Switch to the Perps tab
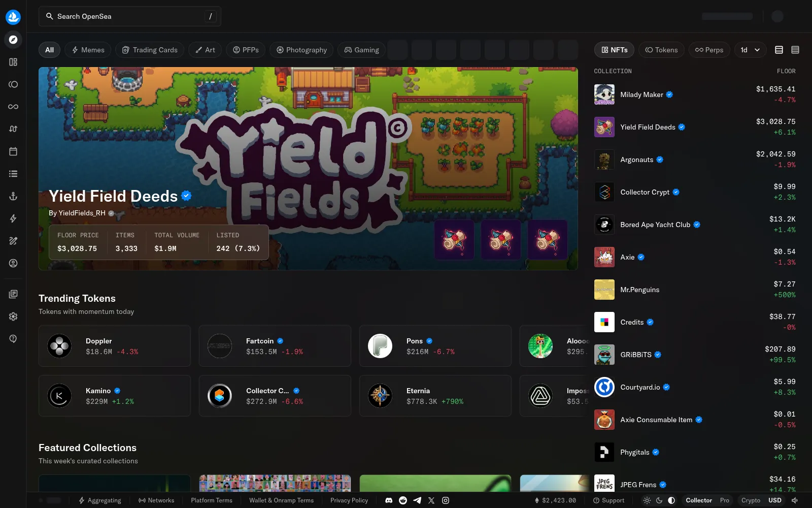This screenshot has height=508, width=812. coord(709,50)
